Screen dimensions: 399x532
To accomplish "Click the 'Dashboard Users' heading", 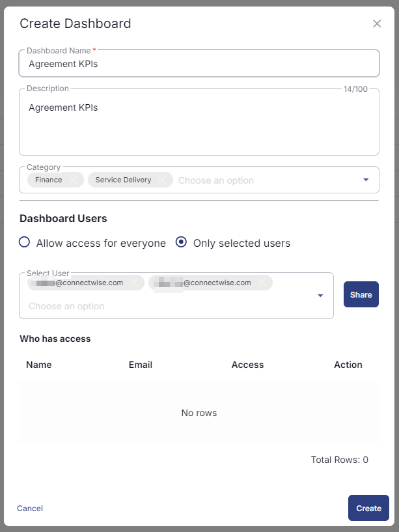I will 63,218.
